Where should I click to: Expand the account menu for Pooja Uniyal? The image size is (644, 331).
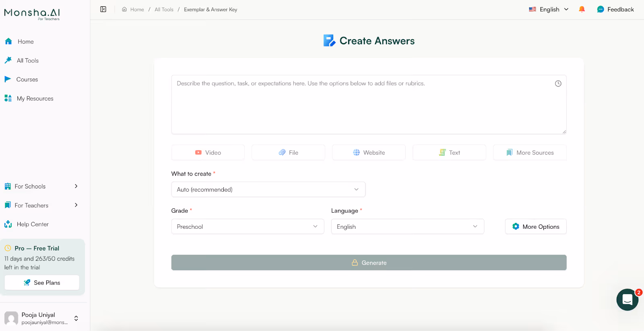[76, 318]
